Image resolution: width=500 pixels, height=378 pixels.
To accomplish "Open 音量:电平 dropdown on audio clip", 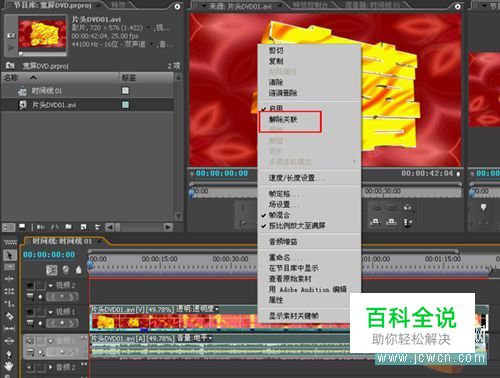I will [211, 338].
